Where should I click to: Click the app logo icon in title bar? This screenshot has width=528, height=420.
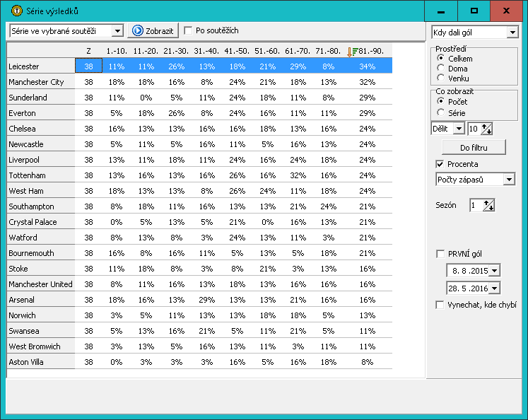(x=16, y=11)
